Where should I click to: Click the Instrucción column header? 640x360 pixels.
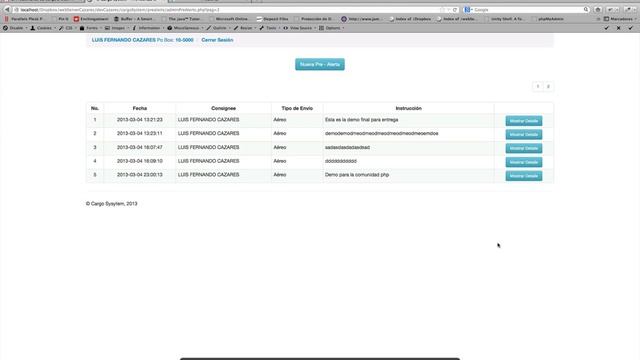(409, 108)
